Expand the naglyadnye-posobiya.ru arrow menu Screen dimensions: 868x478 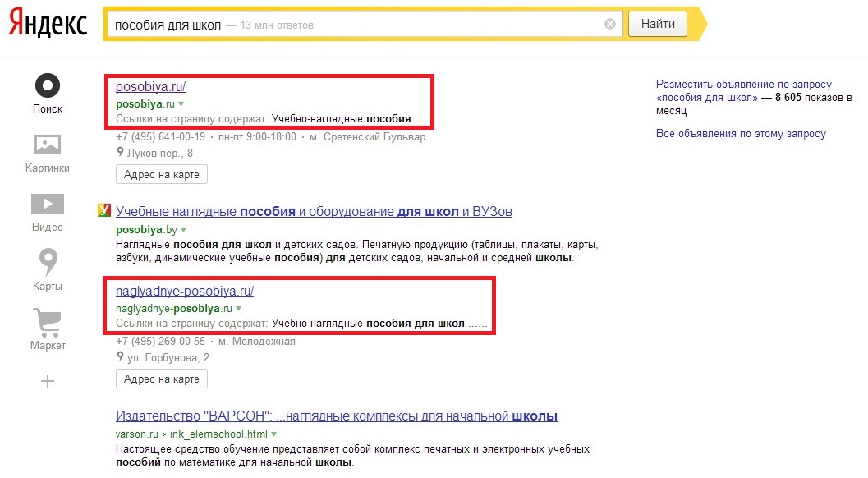pos(239,309)
